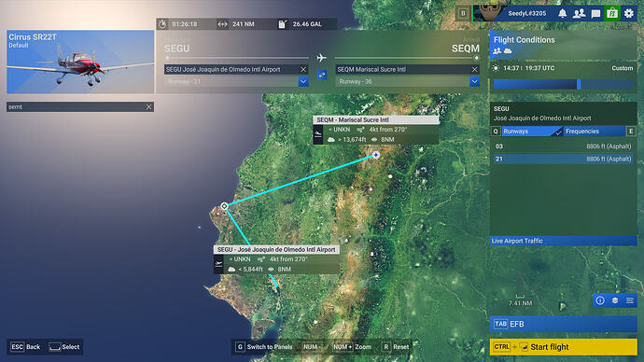Click the Select key prompt
Screen dimensions: 644x362
click(x=64, y=347)
